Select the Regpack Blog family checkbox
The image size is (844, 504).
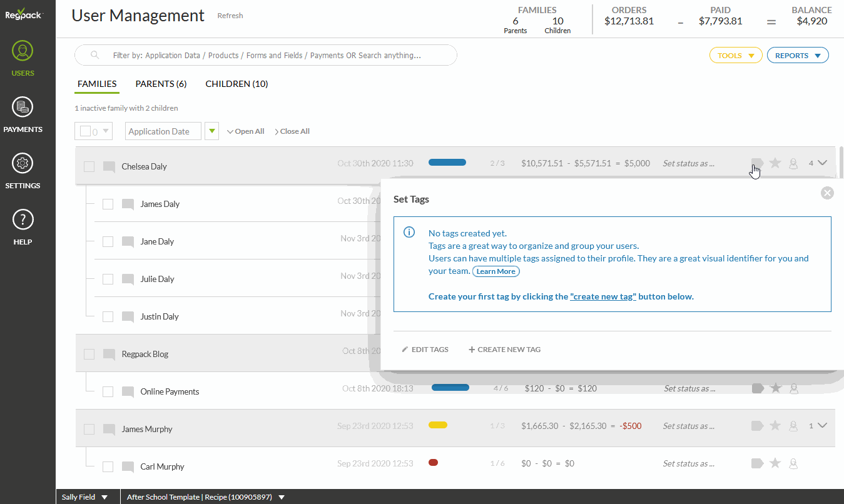coord(89,355)
